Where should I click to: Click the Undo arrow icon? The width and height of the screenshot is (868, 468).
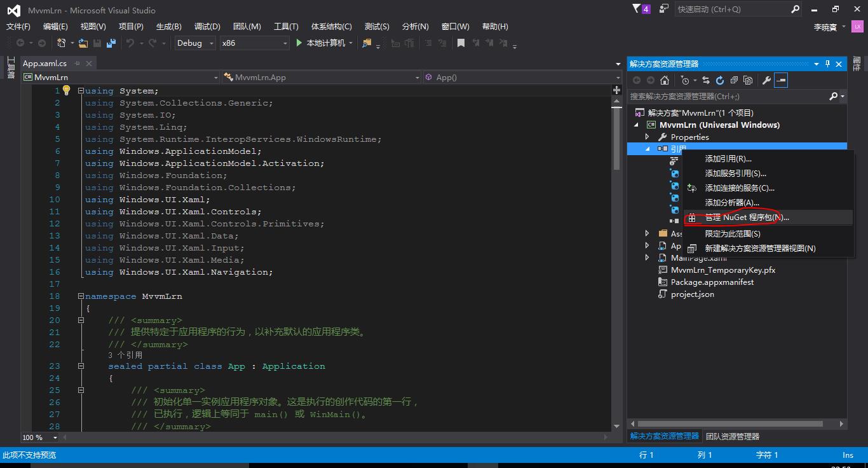tap(130, 43)
